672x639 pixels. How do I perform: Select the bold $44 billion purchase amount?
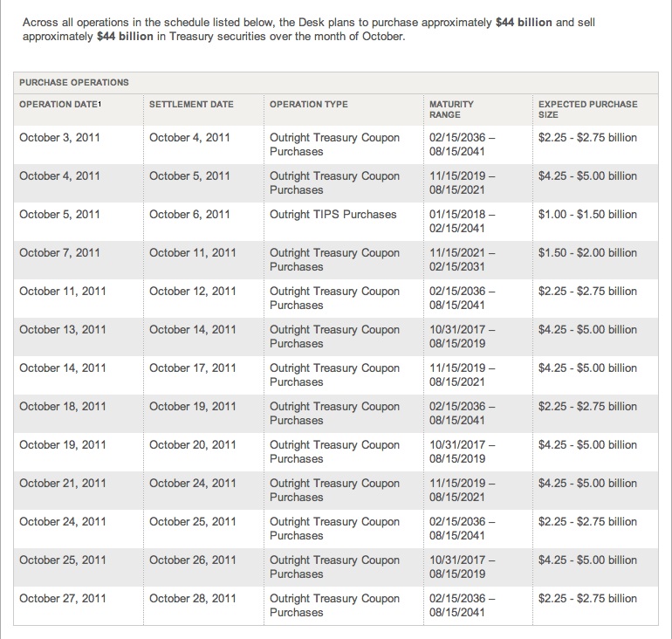click(524, 23)
